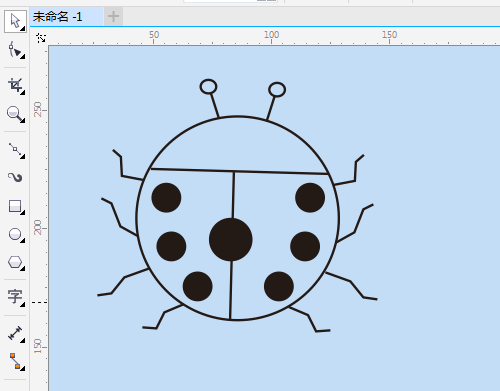Select the Crop tool
The image size is (500, 391).
click(15, 85)
